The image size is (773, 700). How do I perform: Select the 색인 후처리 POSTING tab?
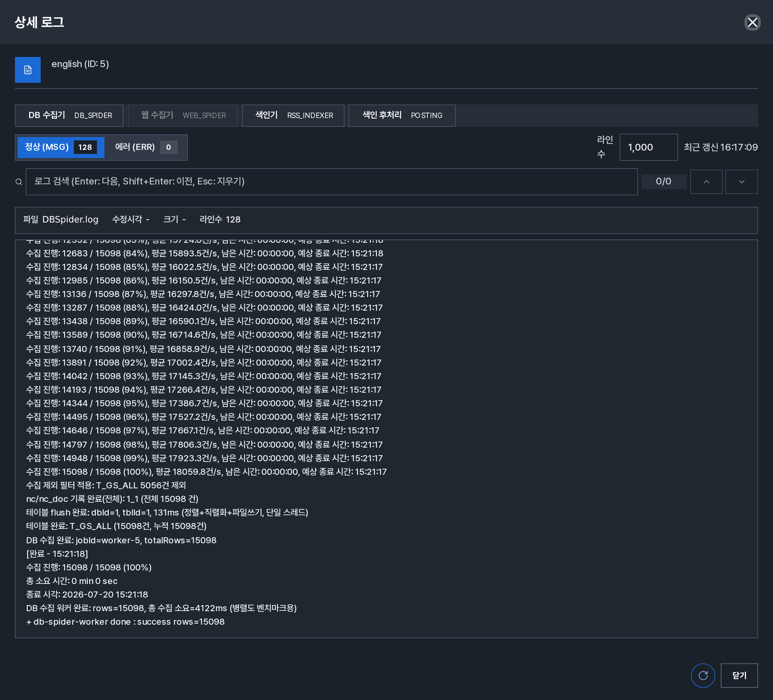point(402,115)
